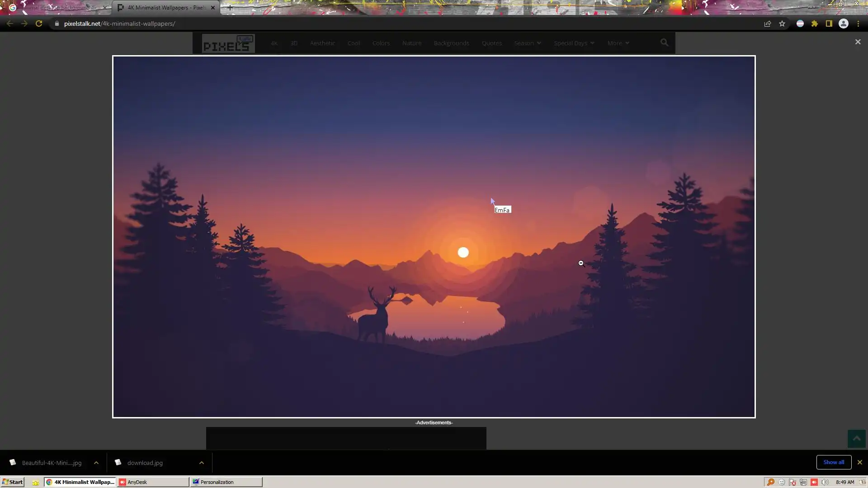The image size is (868, 488).
Task: Open the Nature menu category
Action: [x=411, y=43]
